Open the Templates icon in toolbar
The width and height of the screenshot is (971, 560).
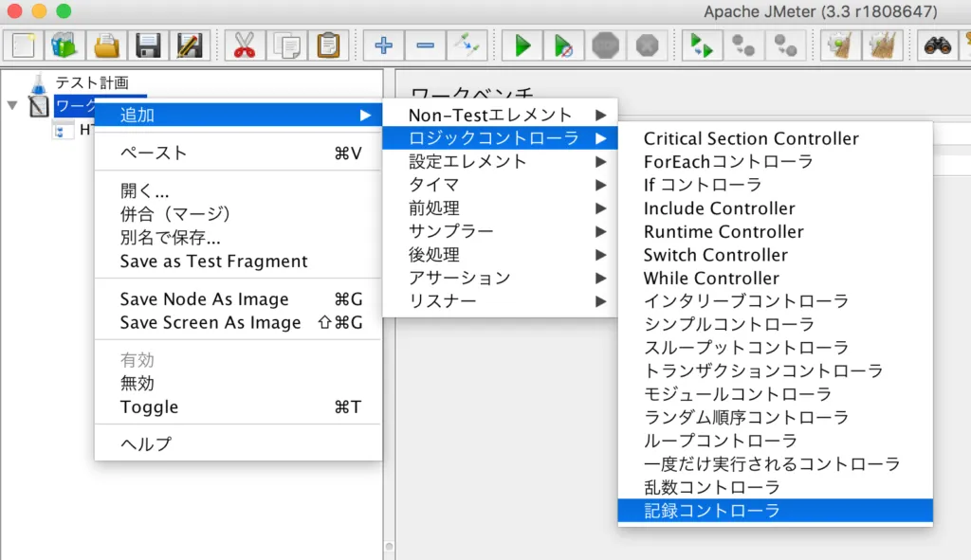pyautogui.click(x=64, y=45)
